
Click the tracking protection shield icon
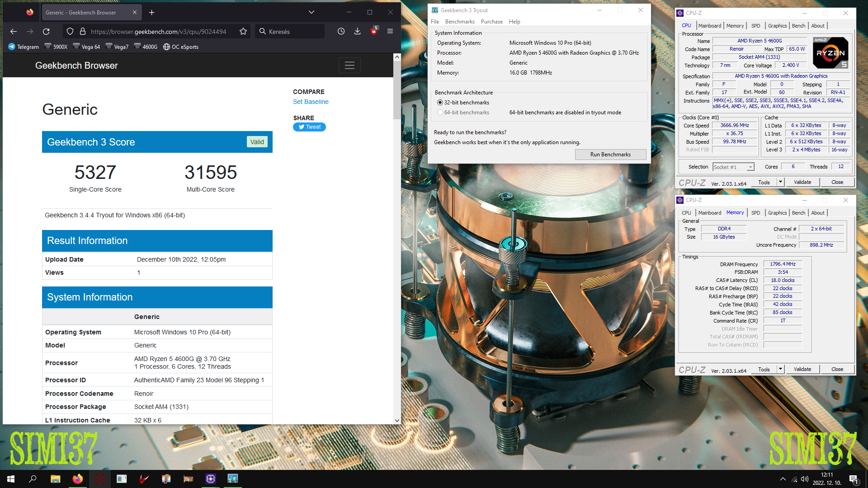(70, 31)
